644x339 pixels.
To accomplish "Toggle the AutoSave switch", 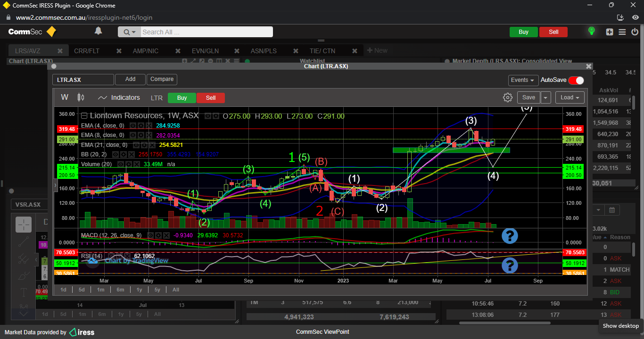I will pos(576,81).
